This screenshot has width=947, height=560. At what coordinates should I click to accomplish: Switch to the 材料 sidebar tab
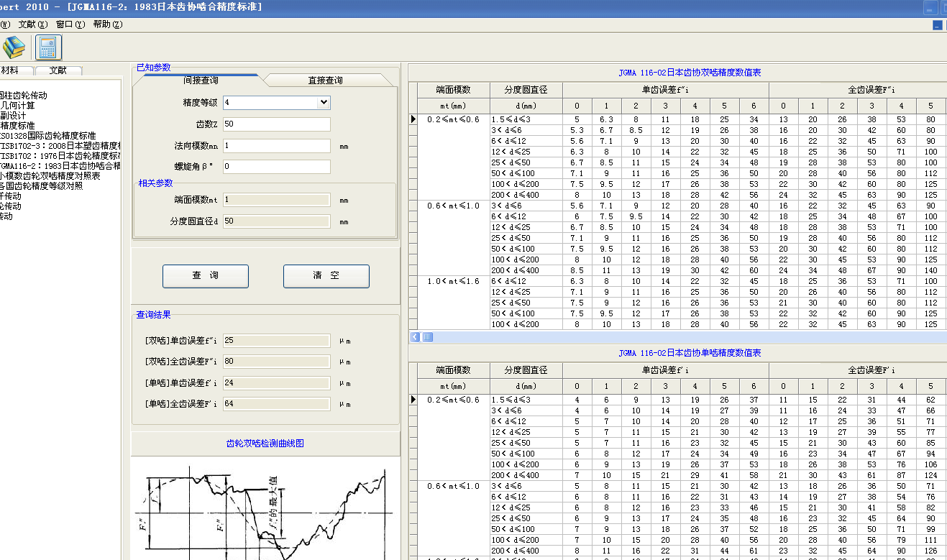pyautogui.click(x=16, y=70)
